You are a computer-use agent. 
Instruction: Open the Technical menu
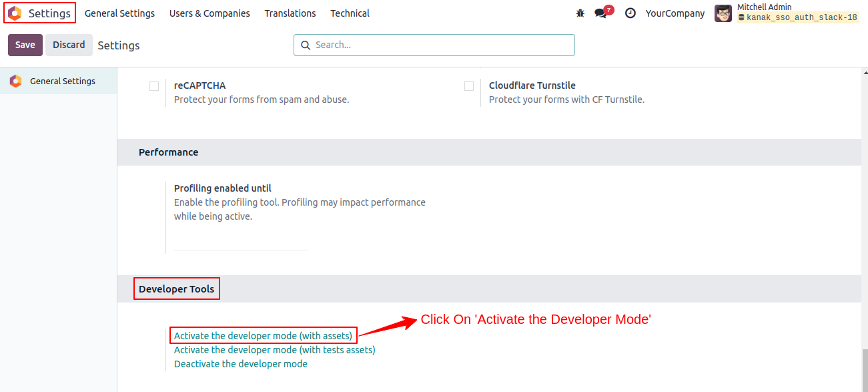[350, 13]
